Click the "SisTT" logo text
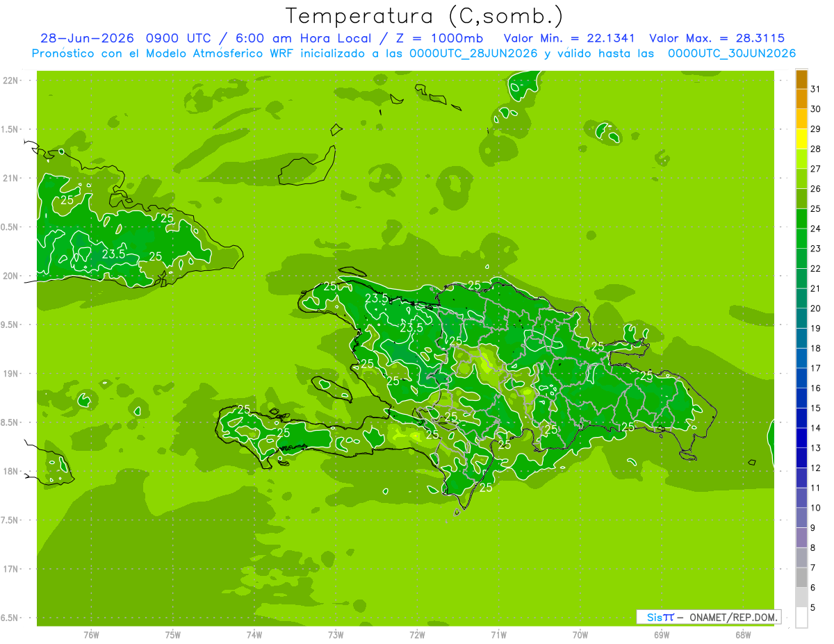The height and width of the screenshot is (644, 834). 660,617
